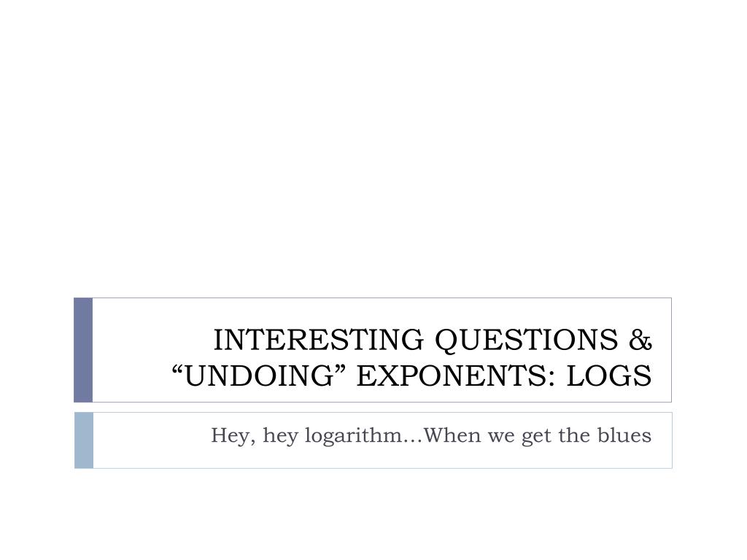Click the dark blue title accent bar
This screenshot has width=747, height=560.
[83, 350]
